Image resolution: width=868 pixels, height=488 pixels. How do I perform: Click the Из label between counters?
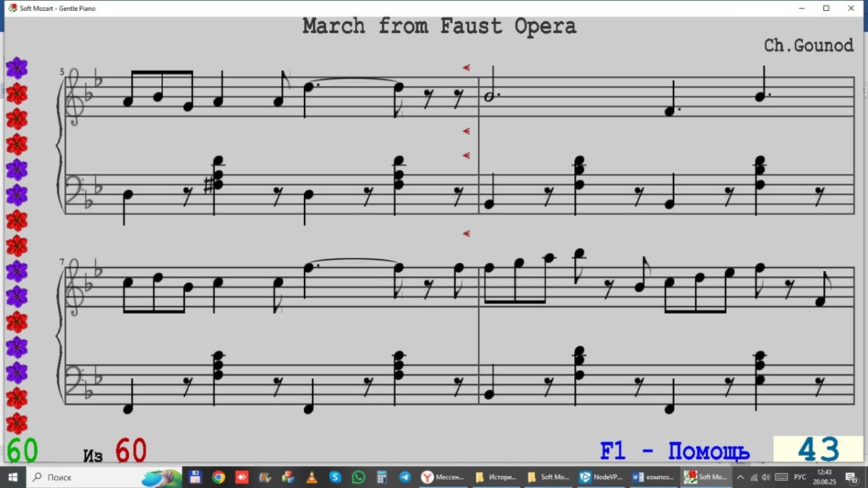93,455
